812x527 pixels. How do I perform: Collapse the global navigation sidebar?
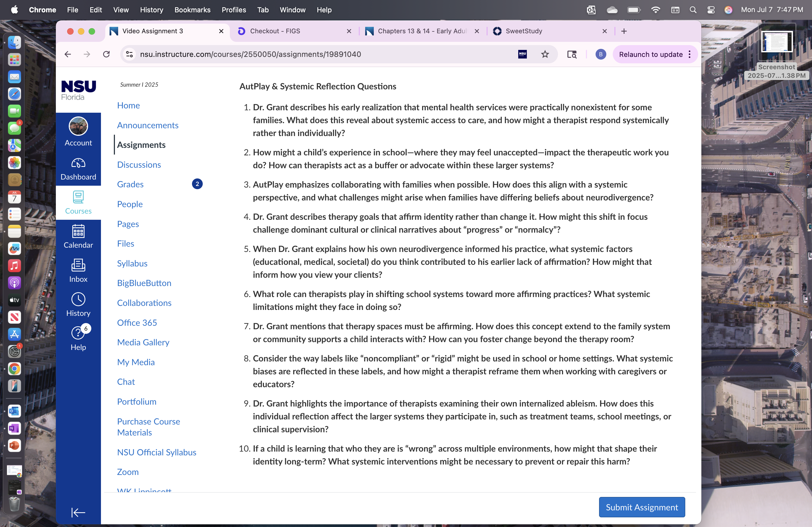coord(78,512)
